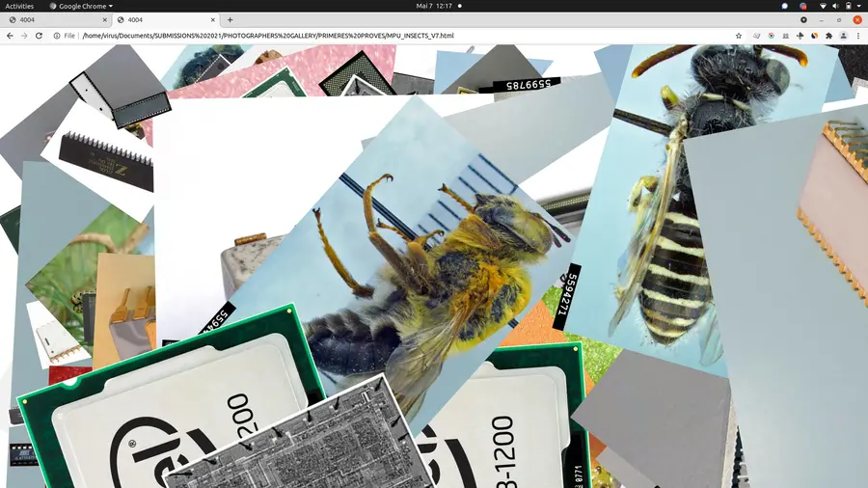This screenshot has width=868, height=488.
Task: Open the gray two-figures extension icon
Action: [785, 36]
